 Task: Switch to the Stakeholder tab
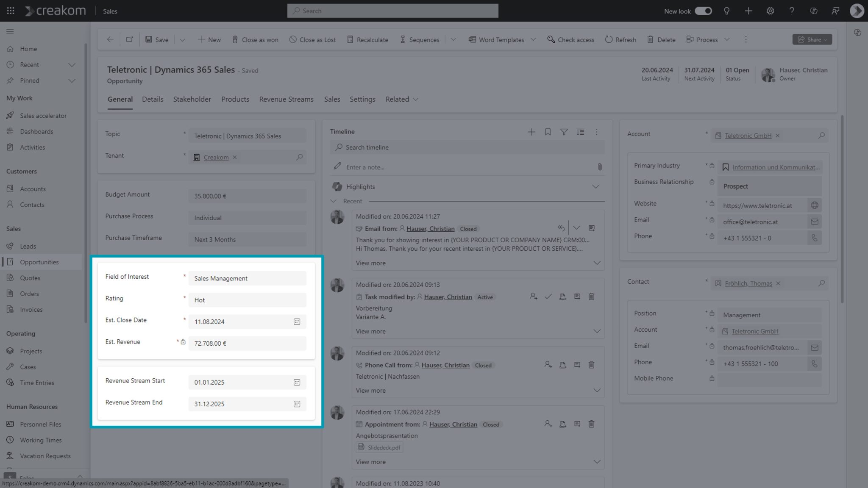(x=192, y=99)
